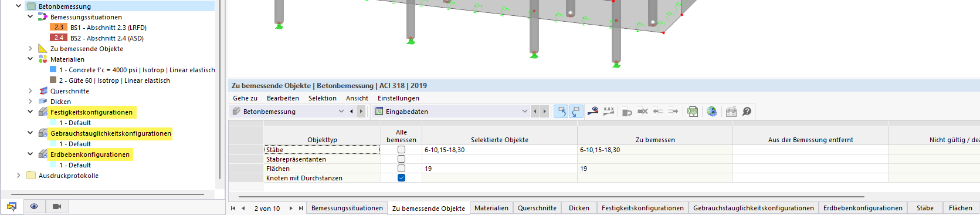Click the grayed right arrow move icon
Viewport: 980px width, 215px height.
click(x=673, y=111)
